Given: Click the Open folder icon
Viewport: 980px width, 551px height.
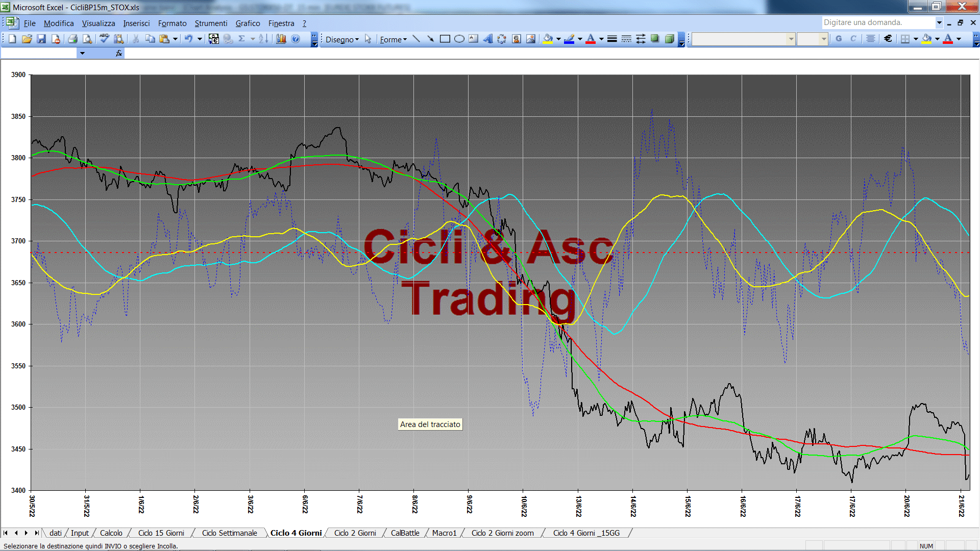Looking at the screenshot, I should [x=27, y=39].
